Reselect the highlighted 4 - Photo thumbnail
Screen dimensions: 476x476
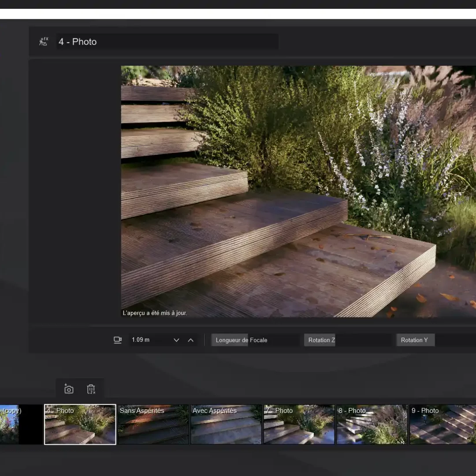click(80, 424)
